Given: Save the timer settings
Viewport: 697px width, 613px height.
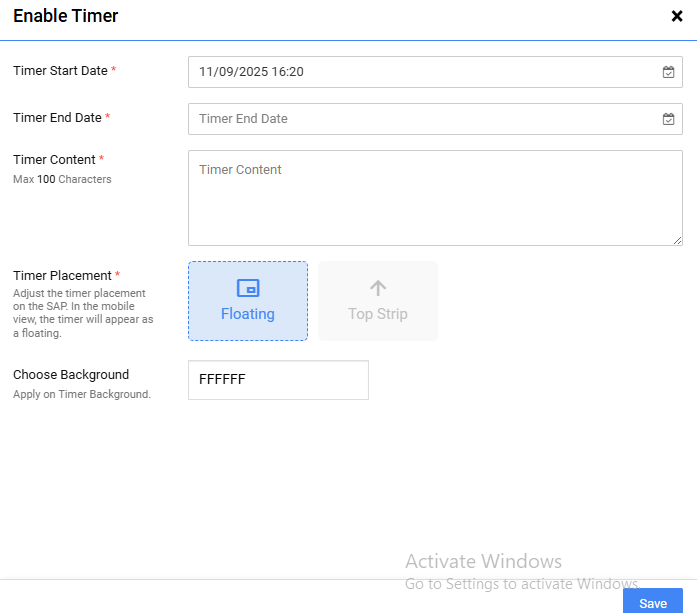Looking at the screenshot, I should 653,602.
